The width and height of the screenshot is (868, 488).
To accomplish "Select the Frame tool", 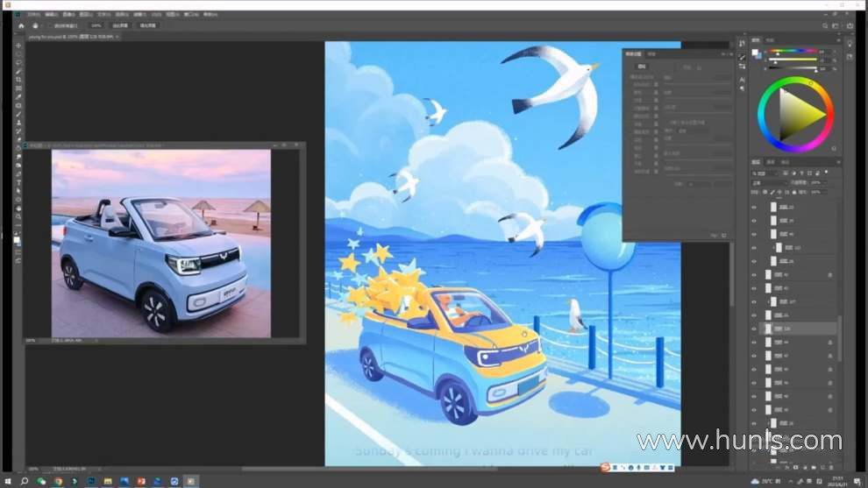I will click(x=18, y=88).
